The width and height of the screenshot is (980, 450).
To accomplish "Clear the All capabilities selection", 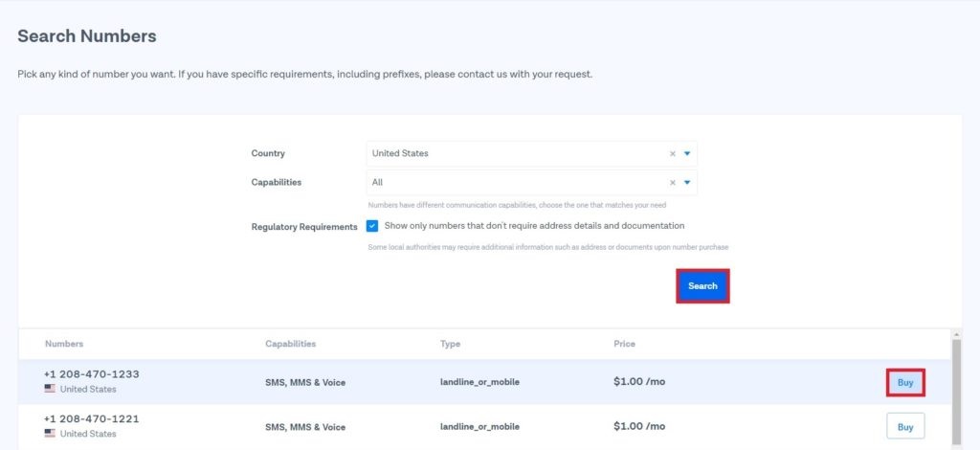I will click(x=673, y=183).
